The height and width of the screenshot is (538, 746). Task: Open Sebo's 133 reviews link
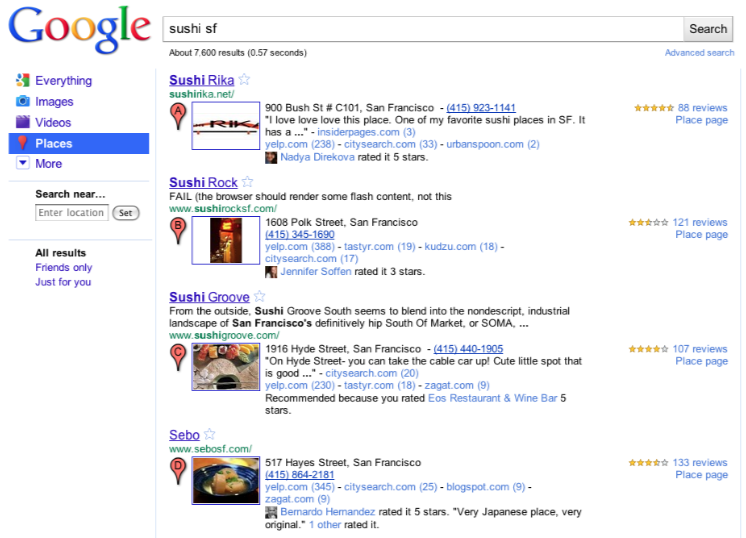(700, 462)
